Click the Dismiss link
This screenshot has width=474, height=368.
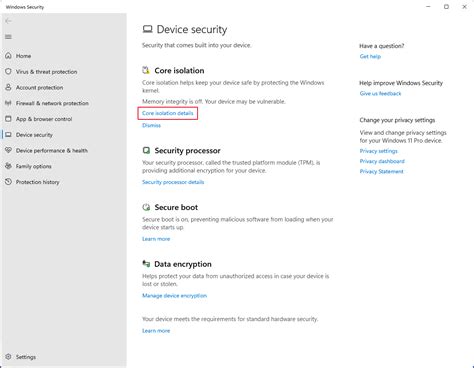pyautogui.click(x=151, y=125)
